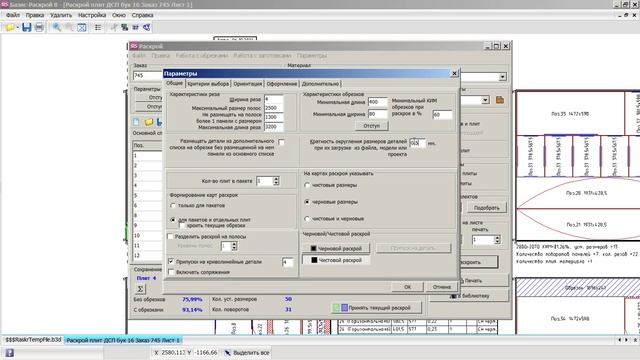640x360 pixels.
Task: Switch to the Ориентация tab
Action: [247, 84]
